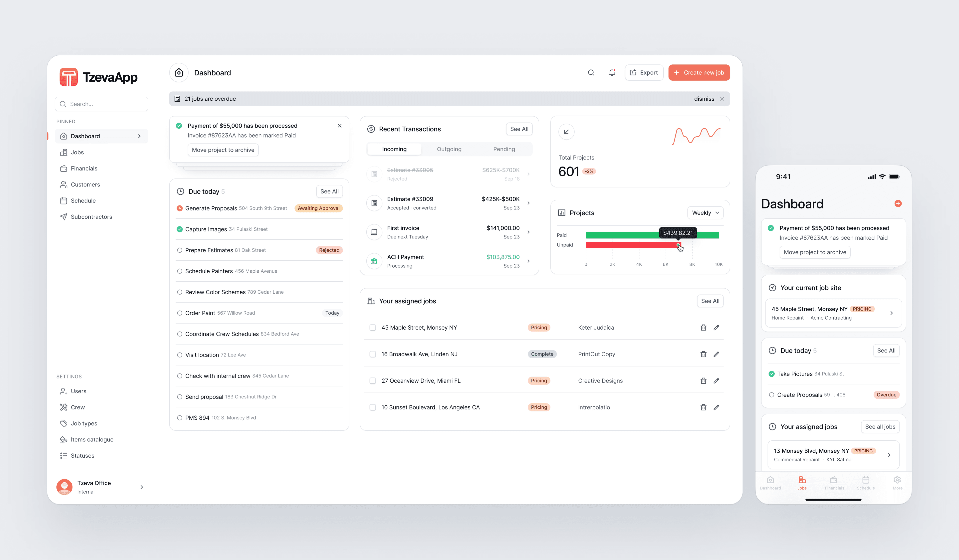Tap More in mobile bottom bar
The image size is (959, 560).
(897, 483)
